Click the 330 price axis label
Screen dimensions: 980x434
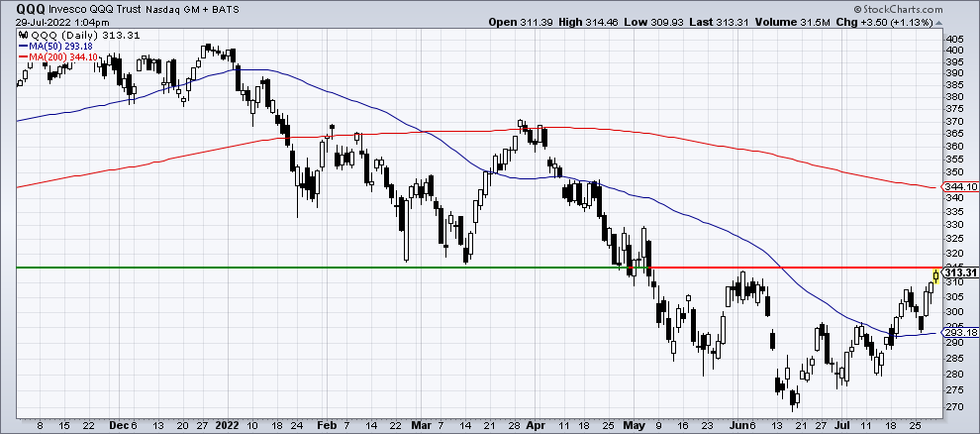(953, 225)
